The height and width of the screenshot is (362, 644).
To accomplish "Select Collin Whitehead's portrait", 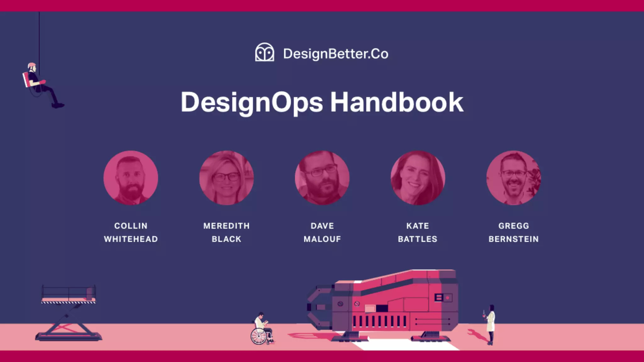I will (x=131, y=178).
